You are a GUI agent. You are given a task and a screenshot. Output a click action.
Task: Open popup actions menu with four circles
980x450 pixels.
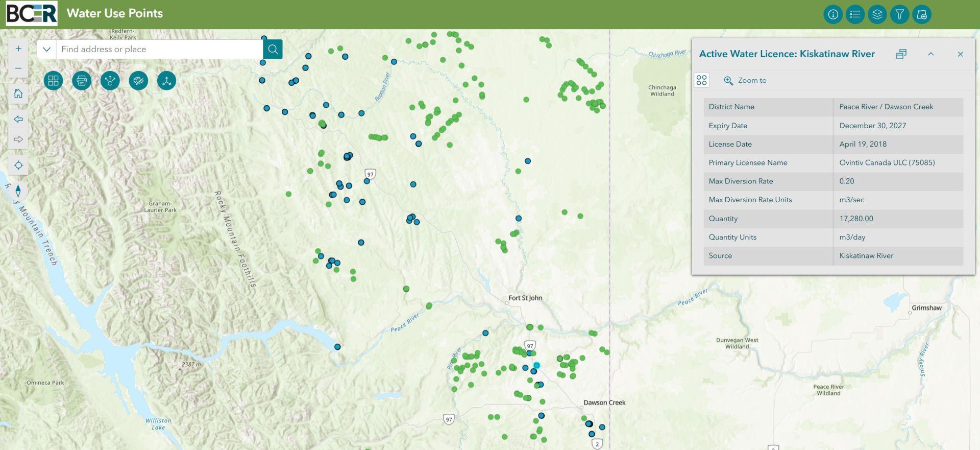702,80
